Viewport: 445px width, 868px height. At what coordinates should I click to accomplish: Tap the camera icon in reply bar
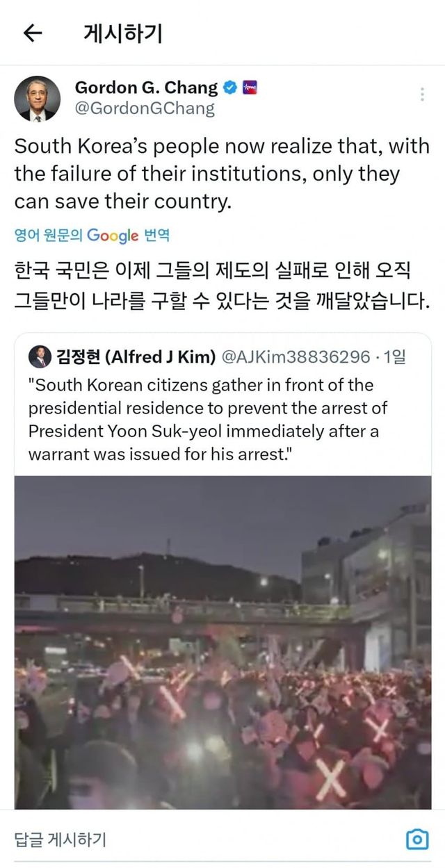coord(416,840)
